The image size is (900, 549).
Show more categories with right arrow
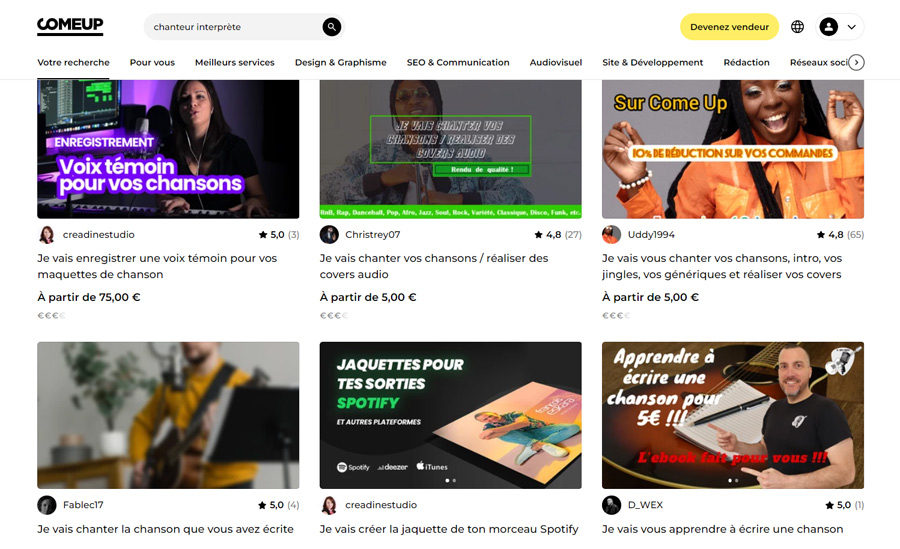pyautogui.click(x=856, y=62)
